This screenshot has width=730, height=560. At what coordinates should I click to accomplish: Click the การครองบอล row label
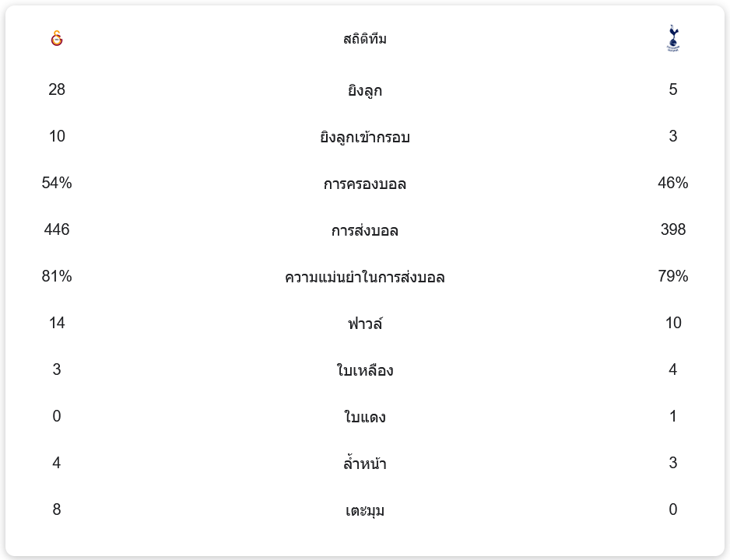click(365, 184)
